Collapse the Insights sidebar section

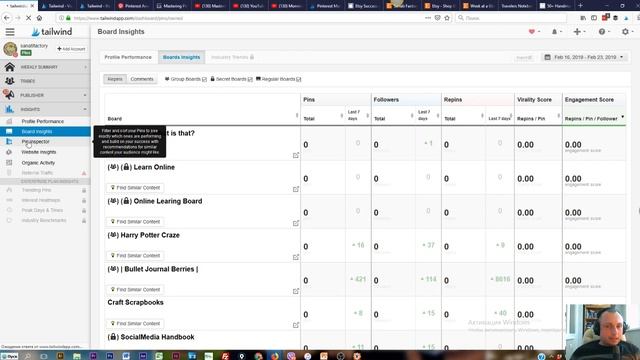point(85,109)
